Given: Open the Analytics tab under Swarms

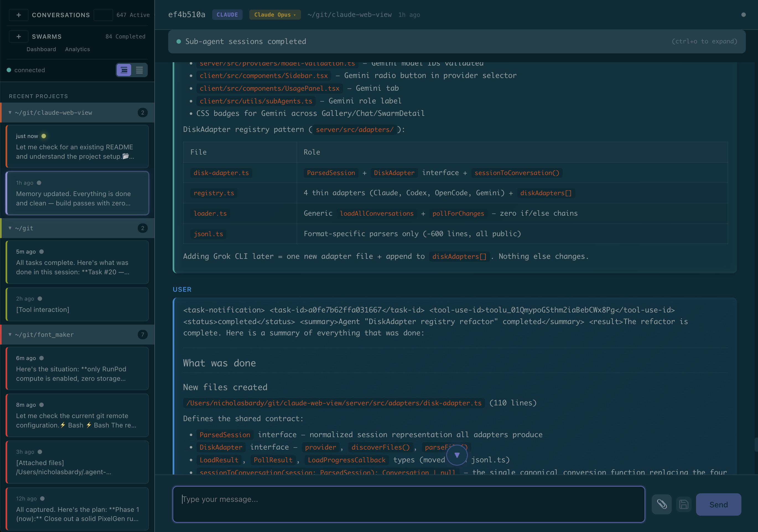Looking at the screenshot, I should (x=77, y=49).
